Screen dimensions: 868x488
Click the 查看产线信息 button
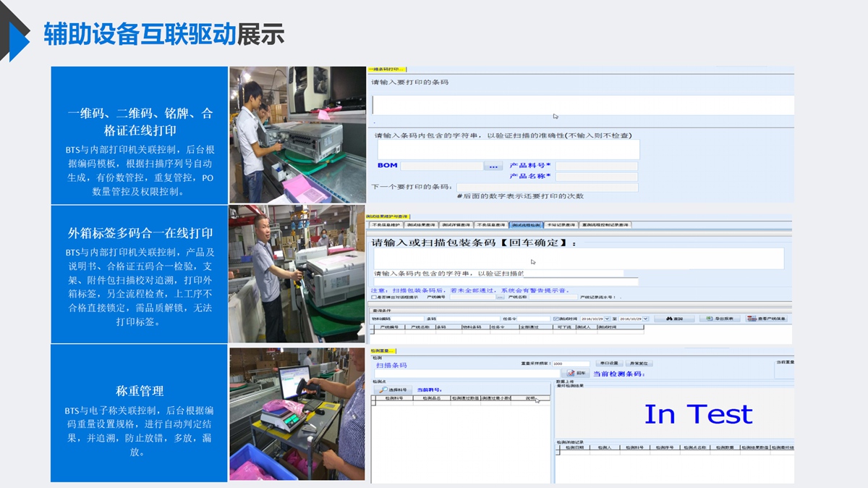(x=766, y=319)
